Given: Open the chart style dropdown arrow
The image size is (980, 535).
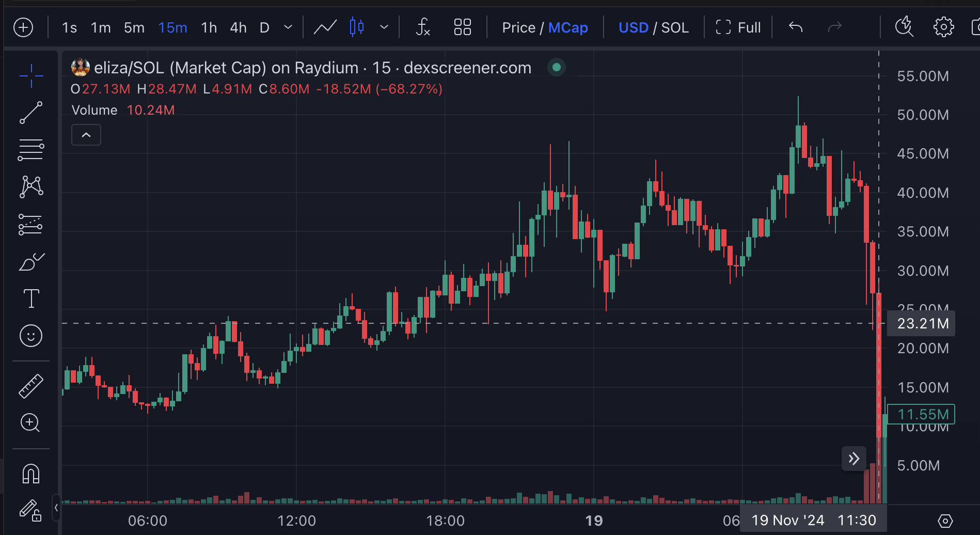Looking at the screenshot, I should coord(384,27).
